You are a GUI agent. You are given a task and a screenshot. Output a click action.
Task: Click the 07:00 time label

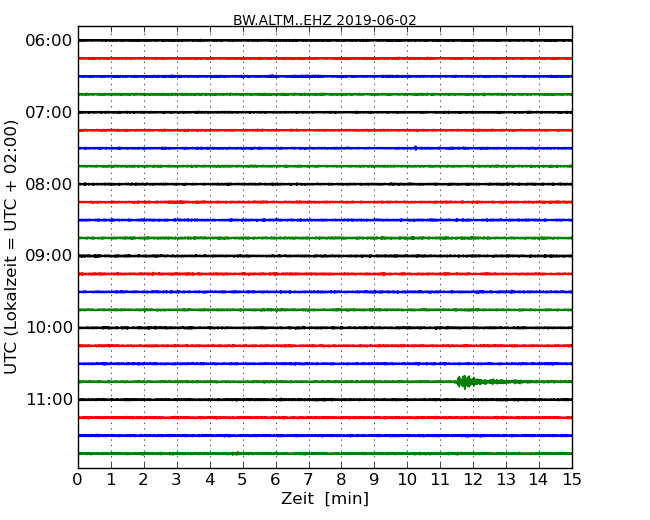(49, 112)
